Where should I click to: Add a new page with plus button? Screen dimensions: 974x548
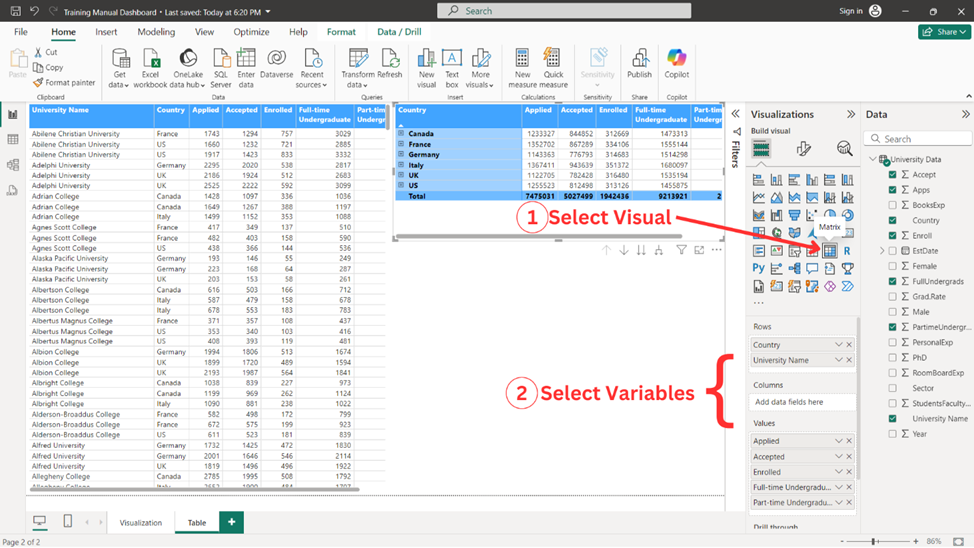(x=232, y=522)
